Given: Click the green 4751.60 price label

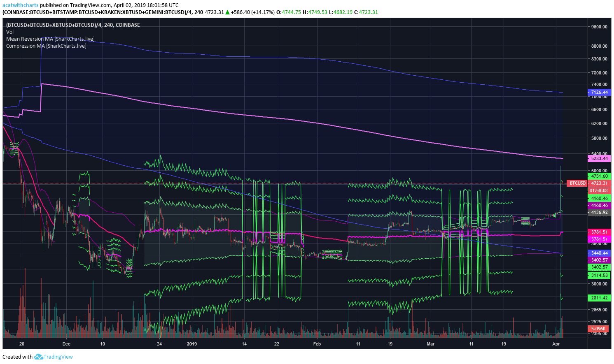Looking at the screenshot, I should [599, 176].
